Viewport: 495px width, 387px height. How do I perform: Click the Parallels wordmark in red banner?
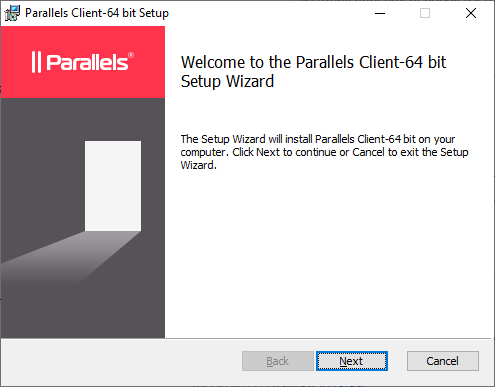pyautogui.click(x=87, y=62)
